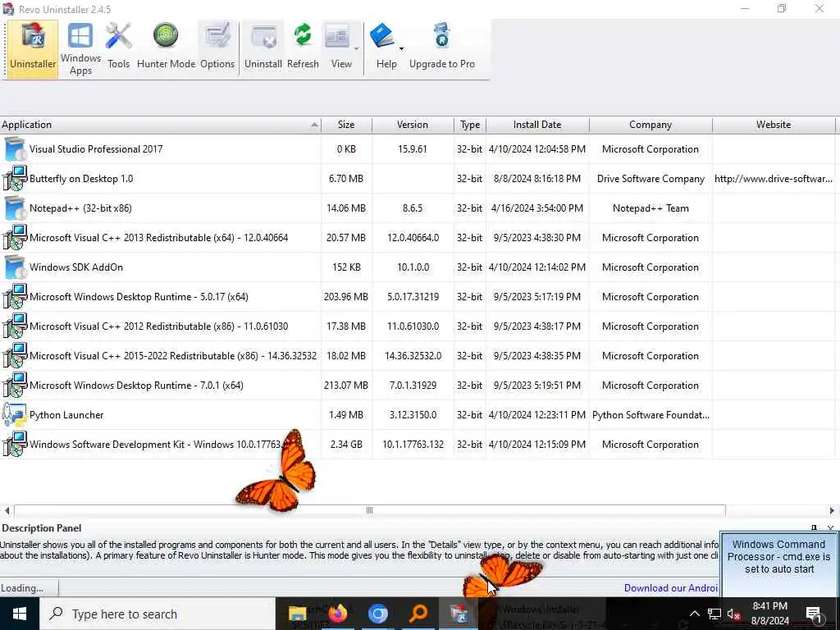Image resolution: width=840 pixels, height=630 pixels.
Task: Pin the Description Panel
Action: [814, 528]
